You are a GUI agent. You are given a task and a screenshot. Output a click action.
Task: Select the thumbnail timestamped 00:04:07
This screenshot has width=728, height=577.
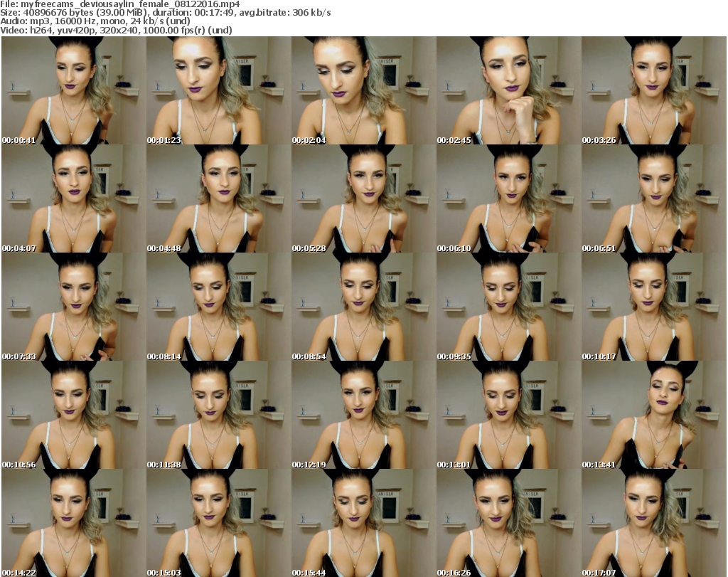73,199
